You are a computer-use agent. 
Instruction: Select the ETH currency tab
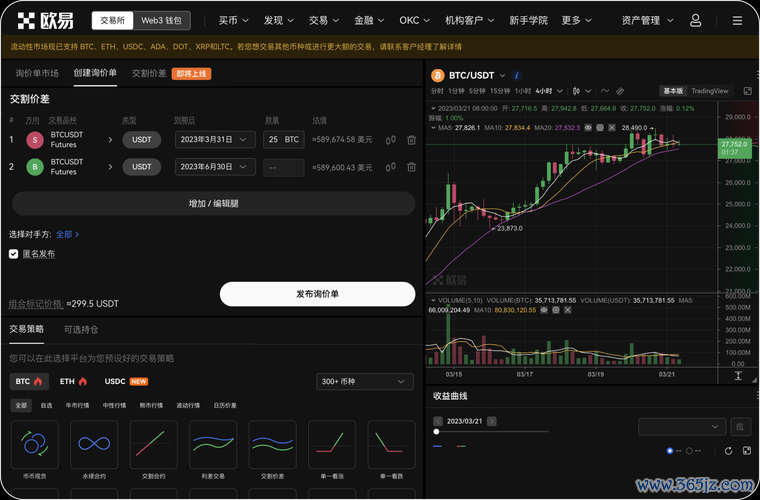(x=73, y=381)
